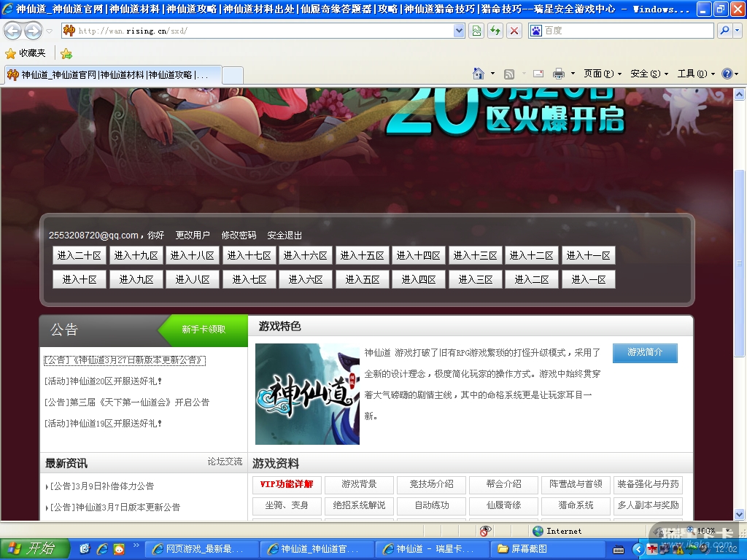Viewport: 747px width, 560px height.
Task: Click the 仙履奇缘 info button
Action: 503,506
